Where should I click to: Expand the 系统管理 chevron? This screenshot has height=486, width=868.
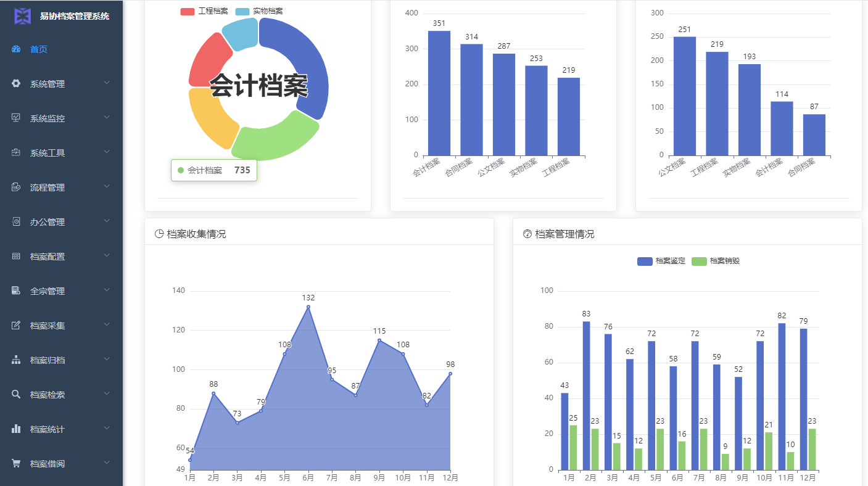[107, 83]
